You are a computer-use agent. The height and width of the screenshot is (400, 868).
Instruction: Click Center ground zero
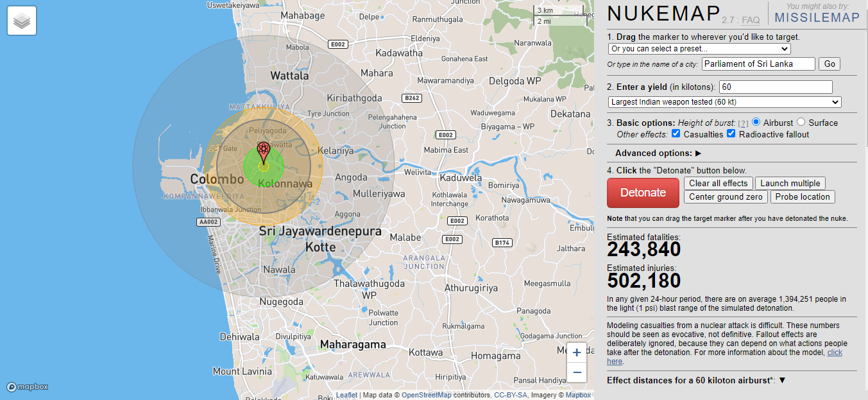tap(726, 196)
